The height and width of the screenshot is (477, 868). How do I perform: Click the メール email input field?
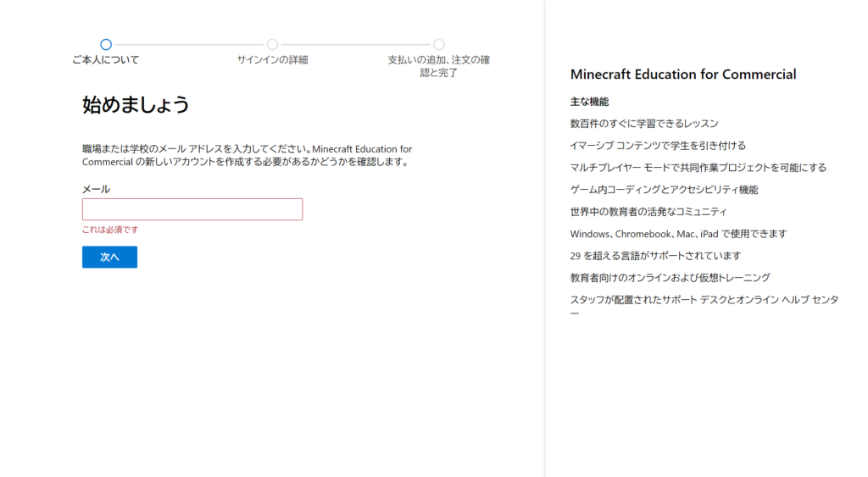(x=192, y=209)
